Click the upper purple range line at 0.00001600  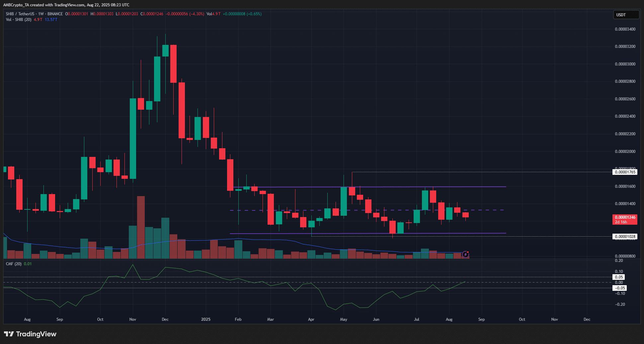pyautogui.click(x=465, y=187)
